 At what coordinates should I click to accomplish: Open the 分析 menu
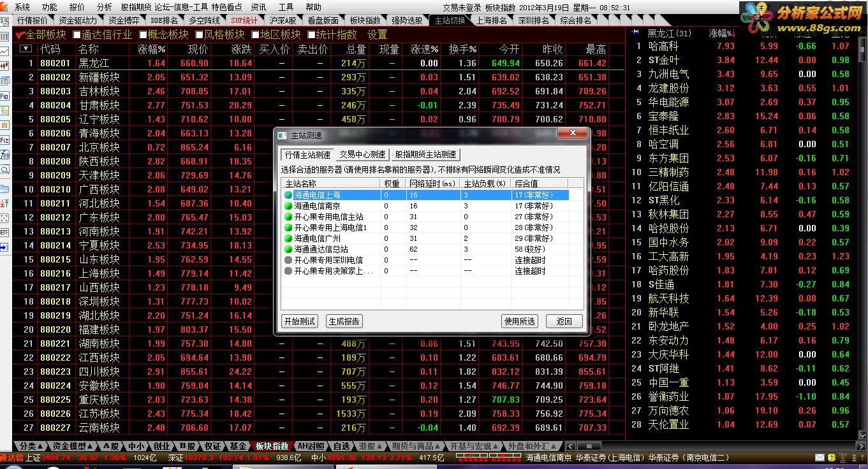coord(104,7)
